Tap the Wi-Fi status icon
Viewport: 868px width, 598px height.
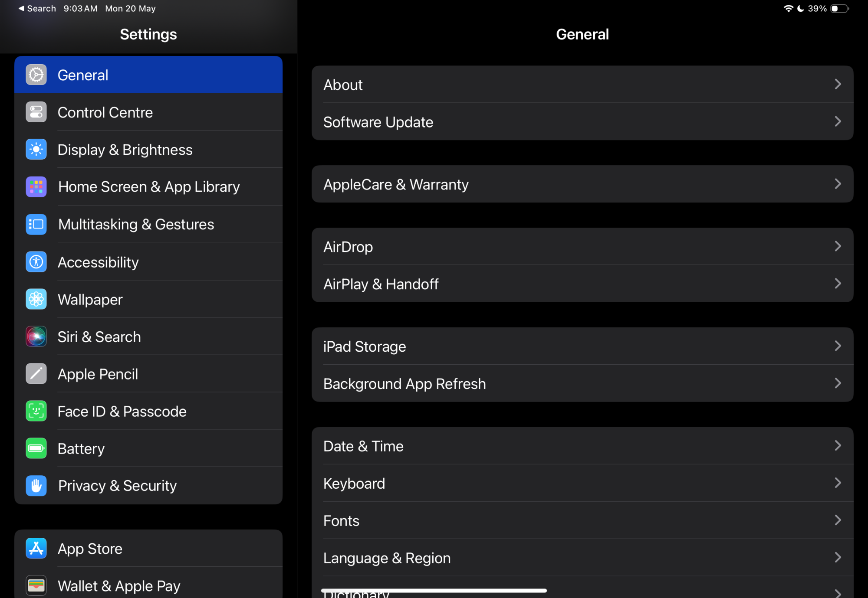[789, 9]
